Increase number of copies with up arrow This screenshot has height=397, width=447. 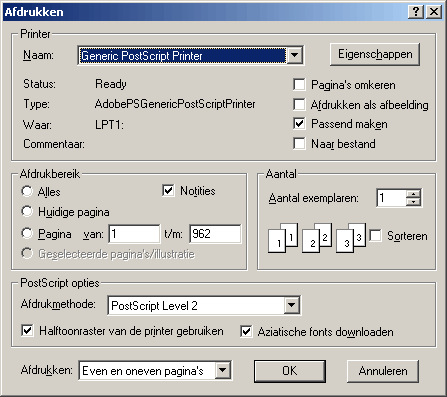pos(413,194)
